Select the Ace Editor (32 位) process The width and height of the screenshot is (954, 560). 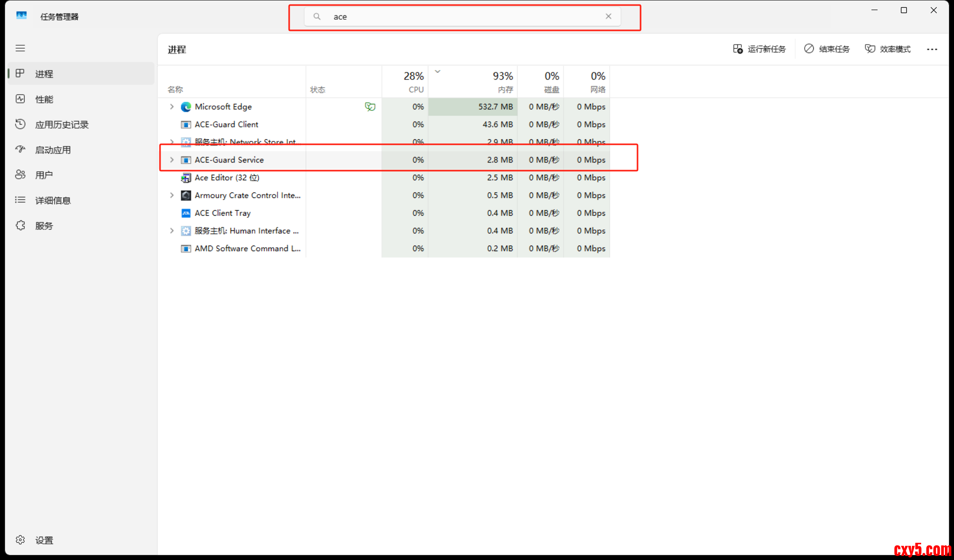click(x=227, y=178)
